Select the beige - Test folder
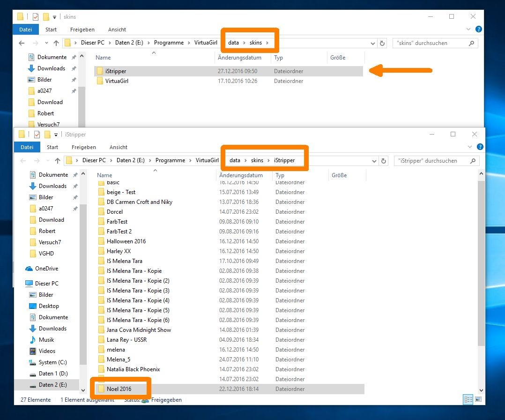The height and width of the screenshot is (420, 505). (x=230, y=192)
